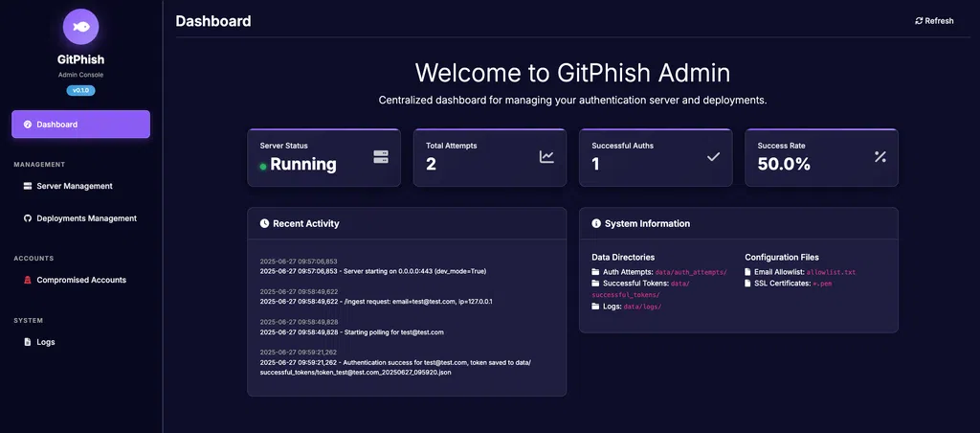Viewport: 980px width, 433px height.
Task: Click the v0.1.0 version badge
Action: point(80,90)
